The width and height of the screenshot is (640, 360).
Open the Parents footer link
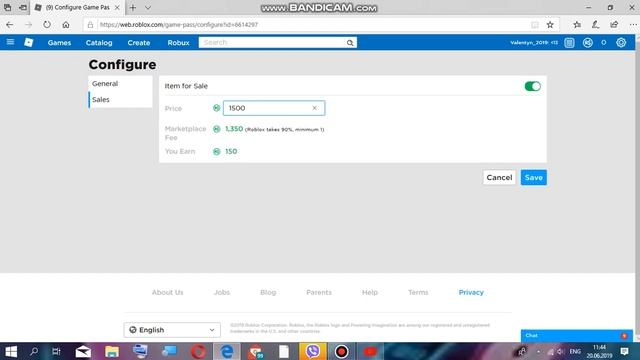point(319,292)
